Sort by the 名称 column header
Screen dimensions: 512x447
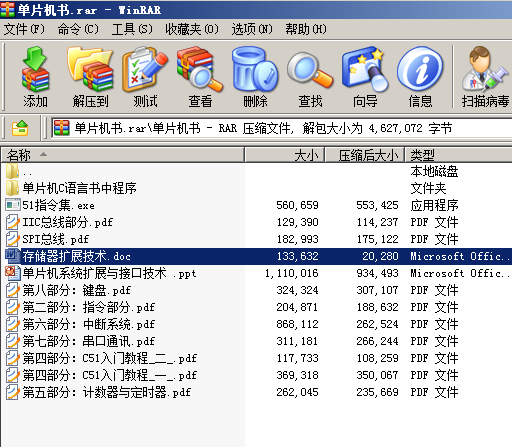(123, 155)
